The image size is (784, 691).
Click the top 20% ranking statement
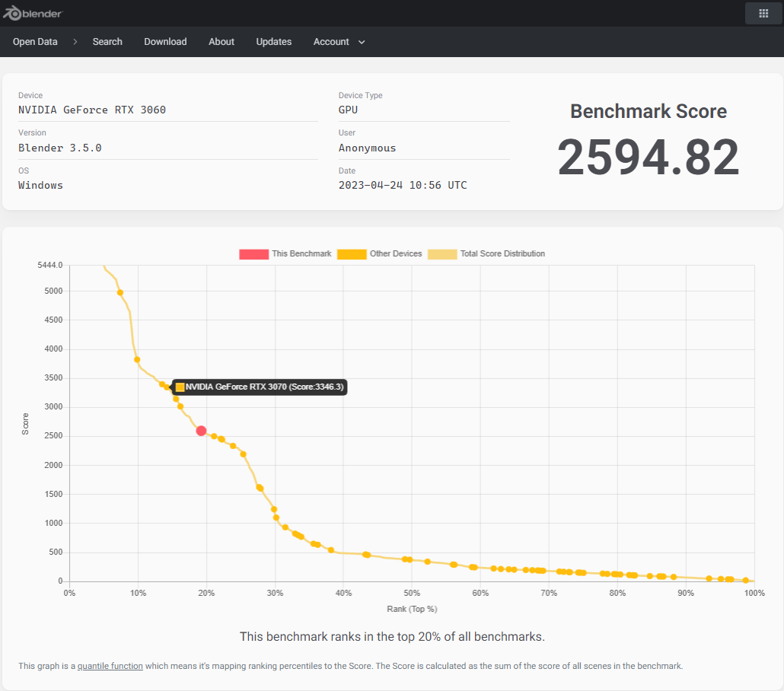392,636
